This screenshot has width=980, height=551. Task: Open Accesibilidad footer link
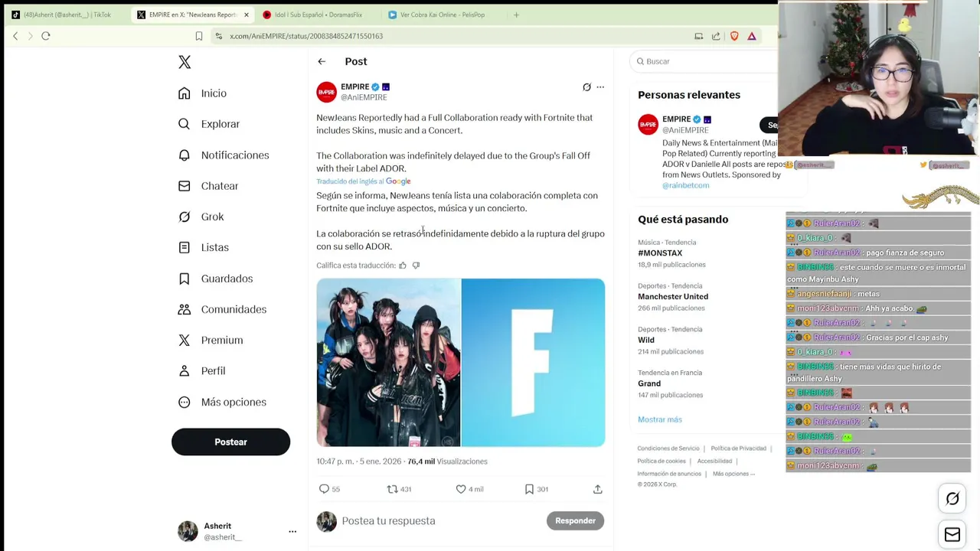(714, 461)
